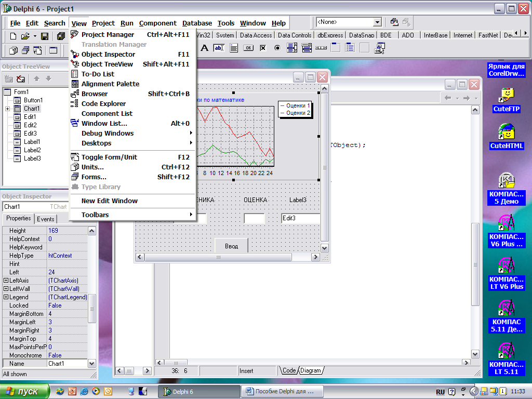Screen dimensions: 532x399
Task: Open the Toolbars submenu
Action: click(x=132, y=215)
